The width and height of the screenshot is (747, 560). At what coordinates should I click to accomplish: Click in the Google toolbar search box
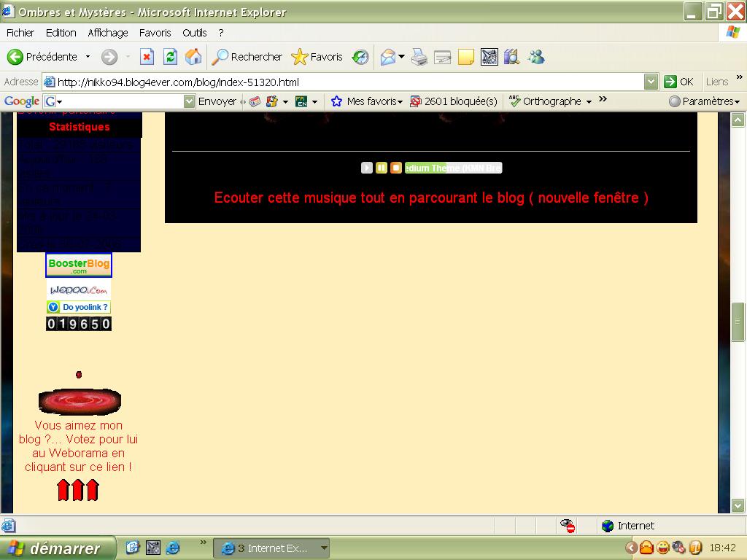(x=119, y=101)
